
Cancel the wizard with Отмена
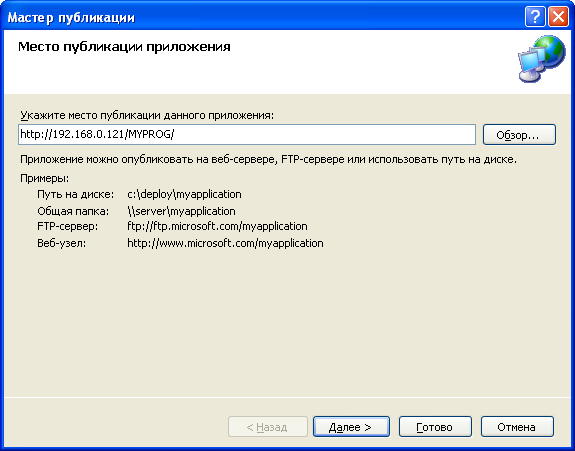click(x=517, y=426)
